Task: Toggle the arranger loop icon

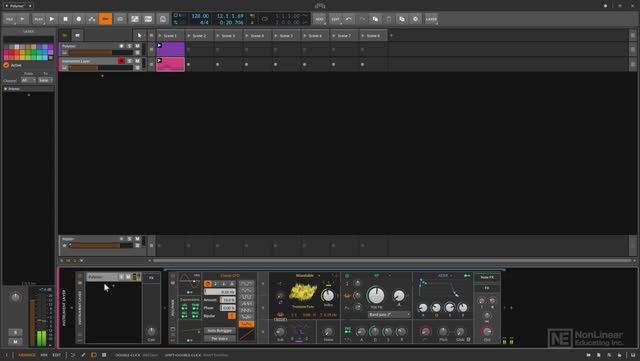Action: 264,19
